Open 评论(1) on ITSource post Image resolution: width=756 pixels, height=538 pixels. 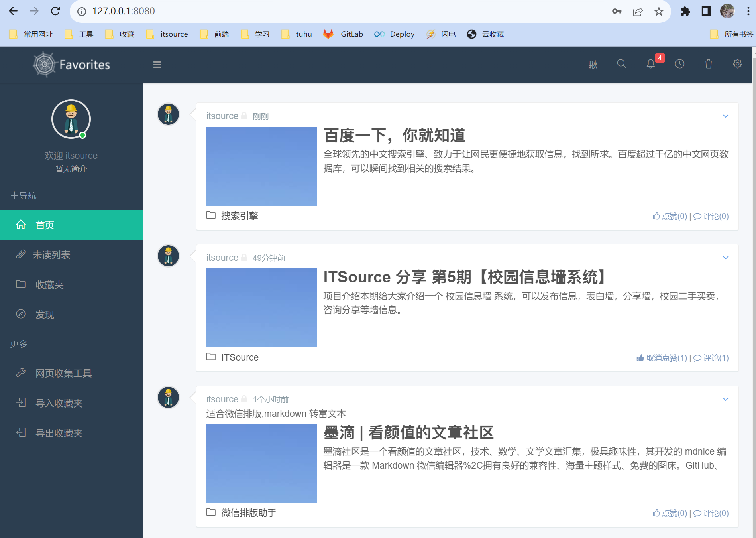click(x=711, y=358)
